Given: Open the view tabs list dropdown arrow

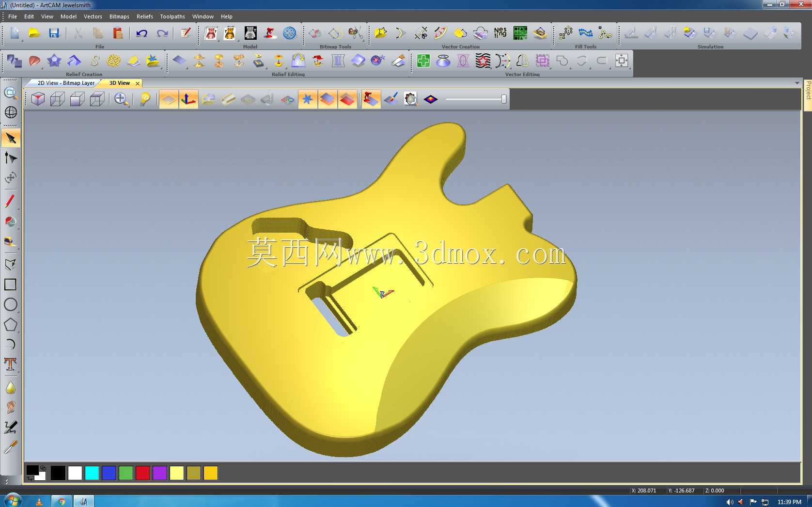Looking at the screenshot, I should coord(797,83).
